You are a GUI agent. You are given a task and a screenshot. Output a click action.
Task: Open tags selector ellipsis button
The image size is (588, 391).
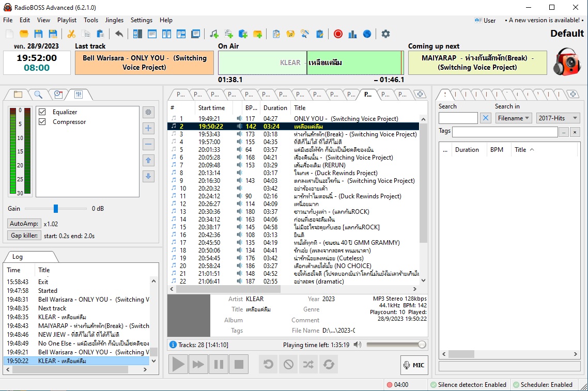pyautogui.click(x=564, y=132)
